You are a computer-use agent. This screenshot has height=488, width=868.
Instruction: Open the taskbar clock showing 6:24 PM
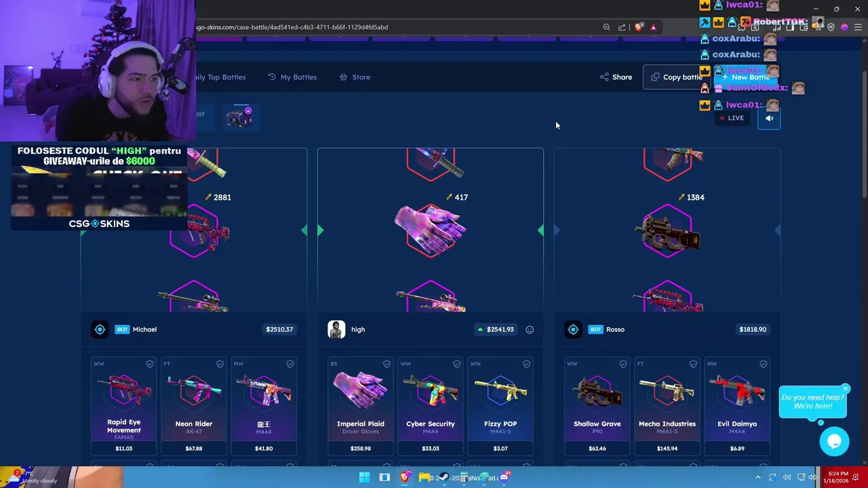point(837,477)
